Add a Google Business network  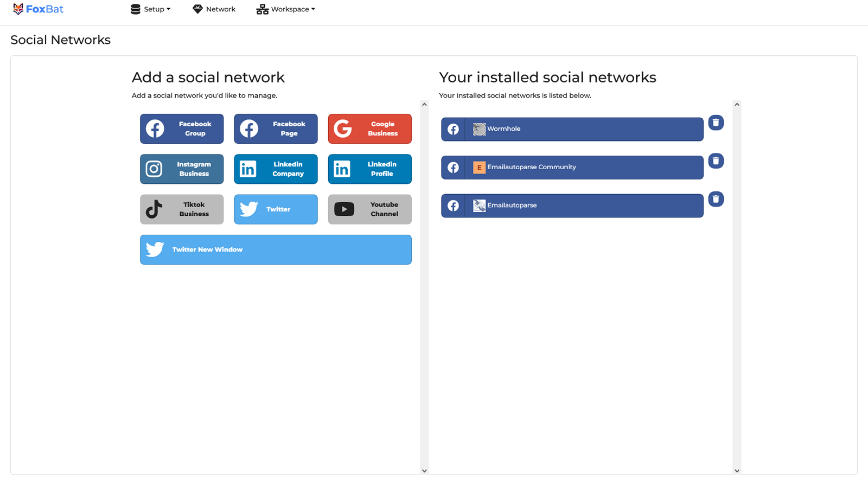[370, 129]
